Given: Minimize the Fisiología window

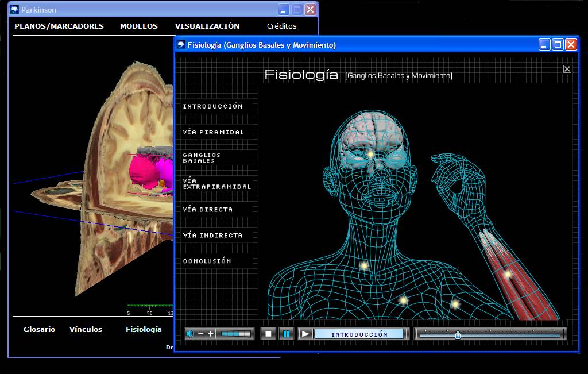Looking at the screenshot, I should pyautogui.click(x=544, y=45).
